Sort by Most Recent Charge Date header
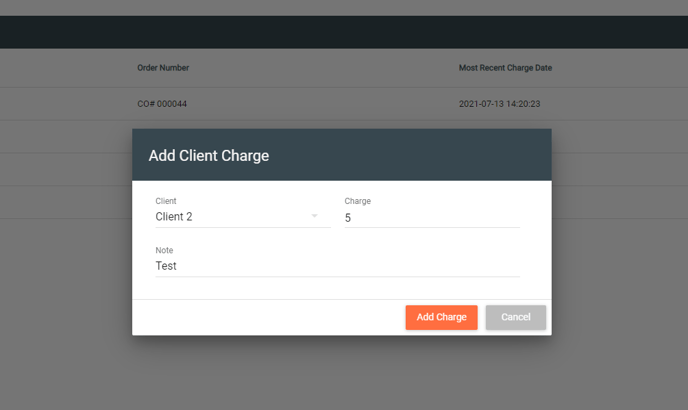Screen dimensions: 688x410 (505, 68)
